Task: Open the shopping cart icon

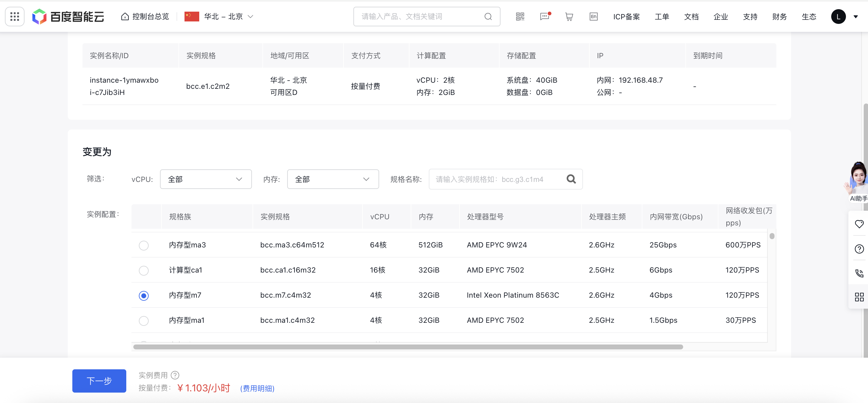Action: (569, 16)
